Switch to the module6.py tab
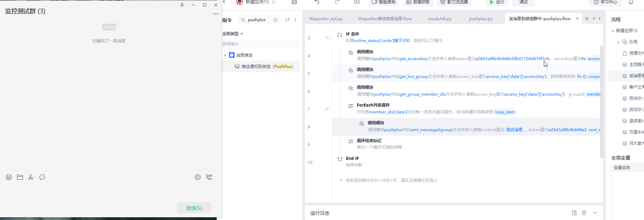 click(x=440, y=19)
